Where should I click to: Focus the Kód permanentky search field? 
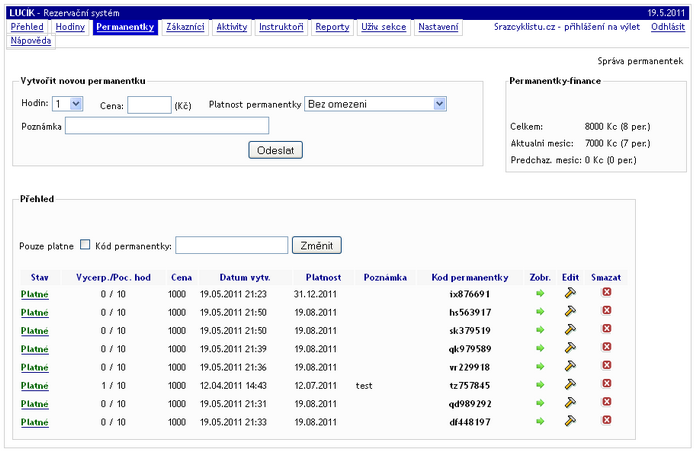[x=232, y=245]
